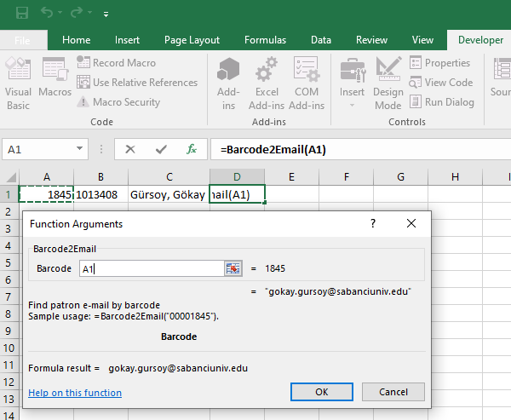
Task: Open the Macros list
Action: (55, 78)
